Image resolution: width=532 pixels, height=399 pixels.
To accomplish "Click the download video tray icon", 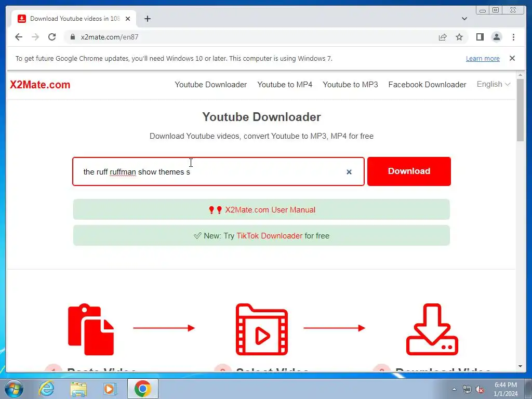I will click(432, 329).
